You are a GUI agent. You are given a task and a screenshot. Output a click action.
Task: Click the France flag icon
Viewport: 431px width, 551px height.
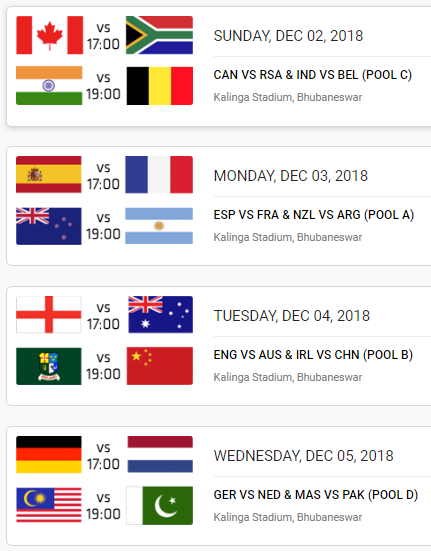159,175
